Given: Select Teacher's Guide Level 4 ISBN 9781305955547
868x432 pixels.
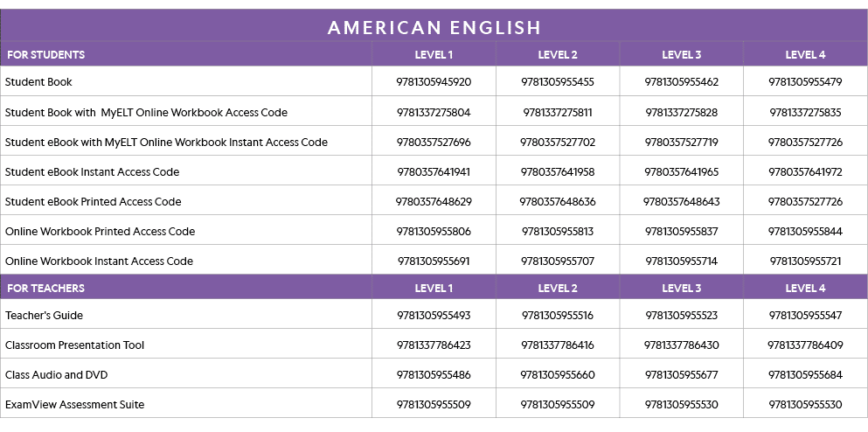Looking at the screenshot, I should (805, 316).
